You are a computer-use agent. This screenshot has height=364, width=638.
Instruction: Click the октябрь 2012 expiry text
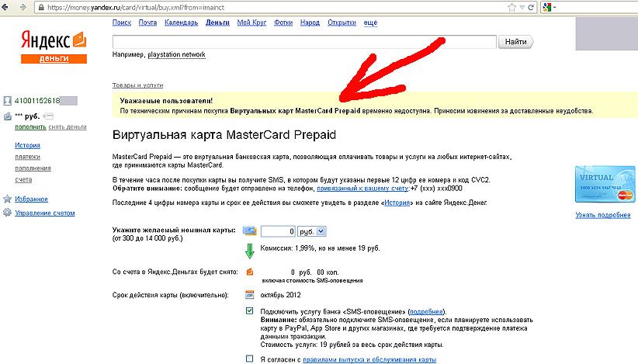pos(280,295)
